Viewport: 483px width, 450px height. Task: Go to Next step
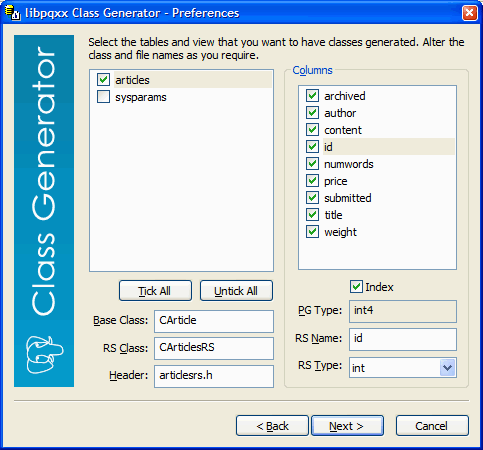pos(347,426)
